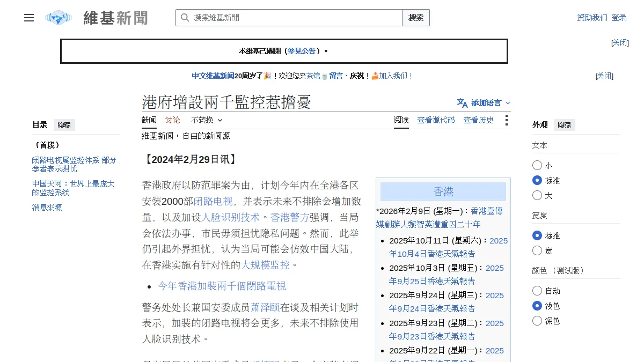Open the 香港警方 link
The image size is (644, 362).
290,218
